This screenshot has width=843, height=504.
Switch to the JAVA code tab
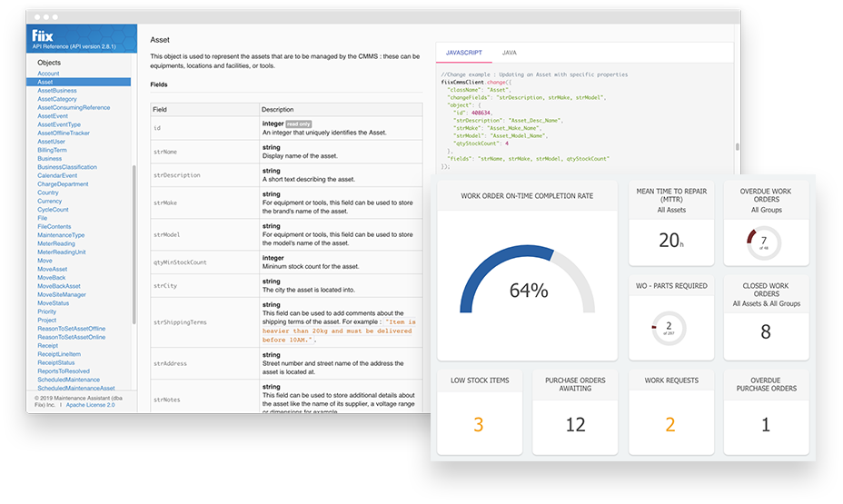tap(510, 54)
